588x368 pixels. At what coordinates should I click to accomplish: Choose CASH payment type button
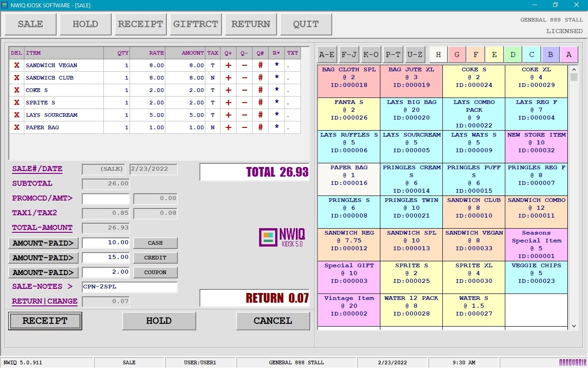(155, 243)
